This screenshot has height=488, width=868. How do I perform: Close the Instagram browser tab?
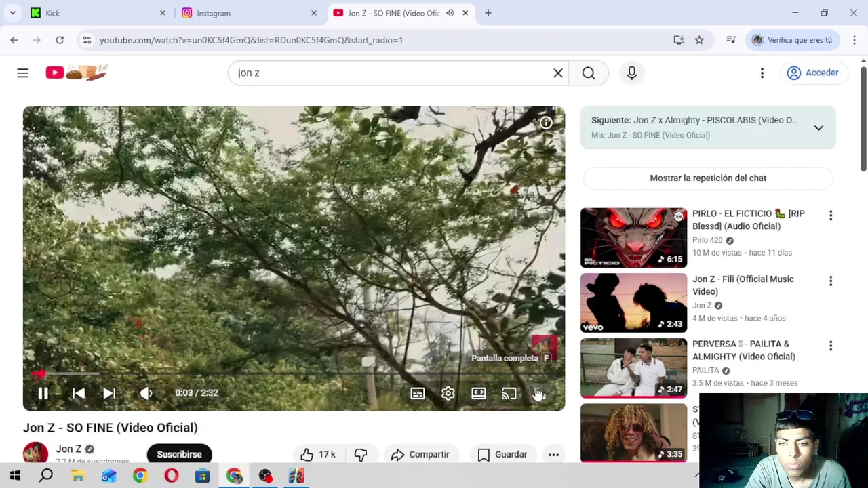[x=314, y=13]
